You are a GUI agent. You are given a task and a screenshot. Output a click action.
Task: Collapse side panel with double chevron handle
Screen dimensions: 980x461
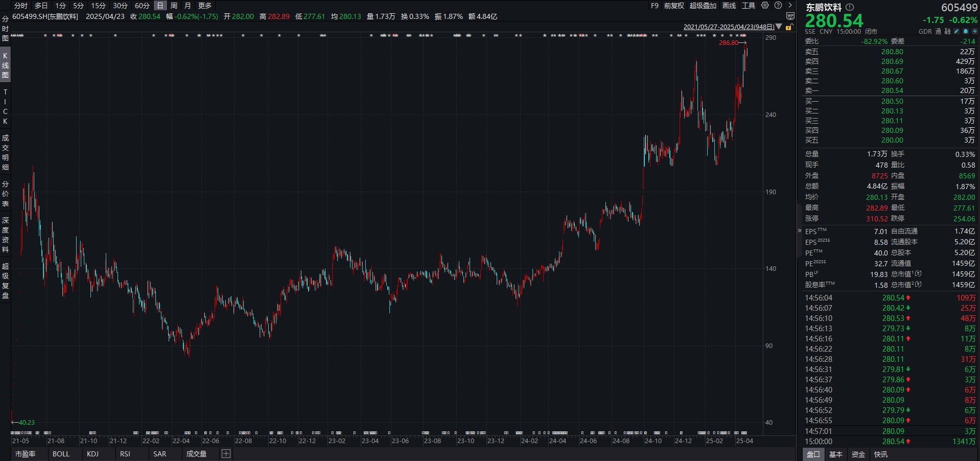click(x=799, y=231)
